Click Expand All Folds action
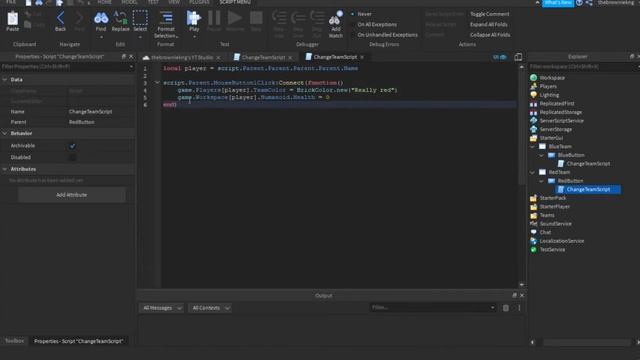This screenshot has height=360, width=640. [x=489, y=24]
